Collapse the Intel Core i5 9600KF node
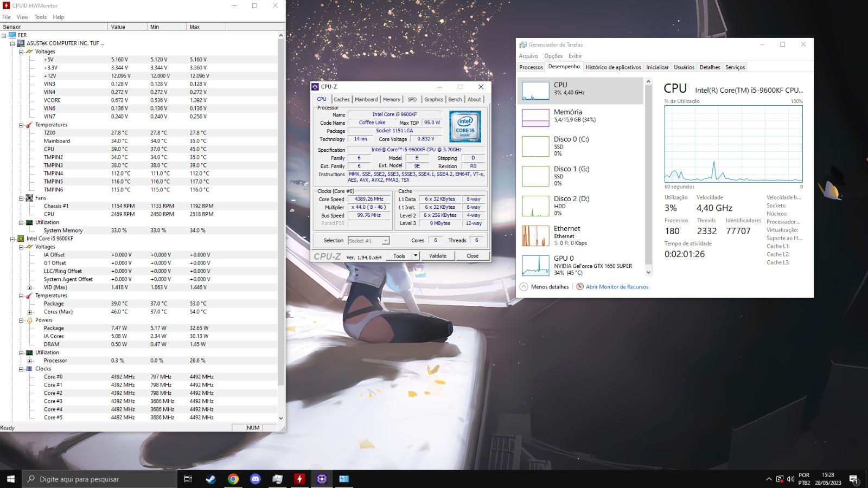This screenshot has height=488, width=868. 12,239
